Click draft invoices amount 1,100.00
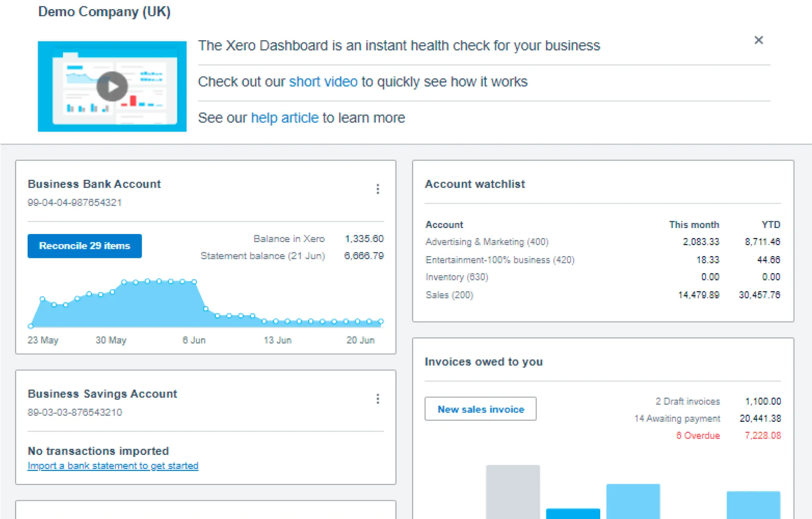 pyautogui.click(x=763, y=401)
